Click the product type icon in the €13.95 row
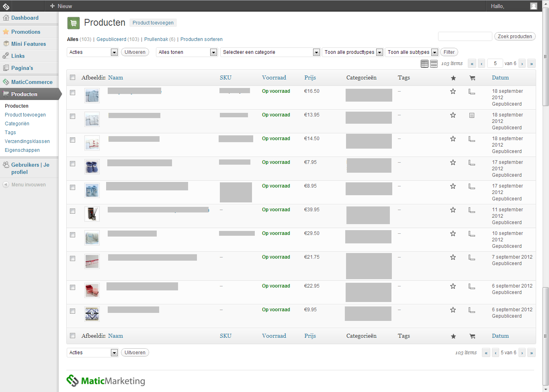This screenshot has width=549, height=392. point(472,115)
